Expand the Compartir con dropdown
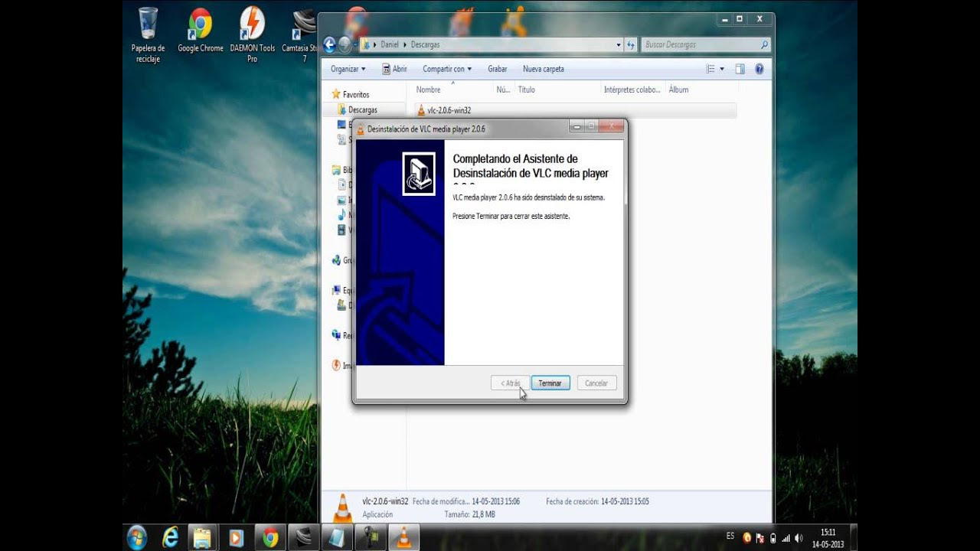 pos(446,69)
